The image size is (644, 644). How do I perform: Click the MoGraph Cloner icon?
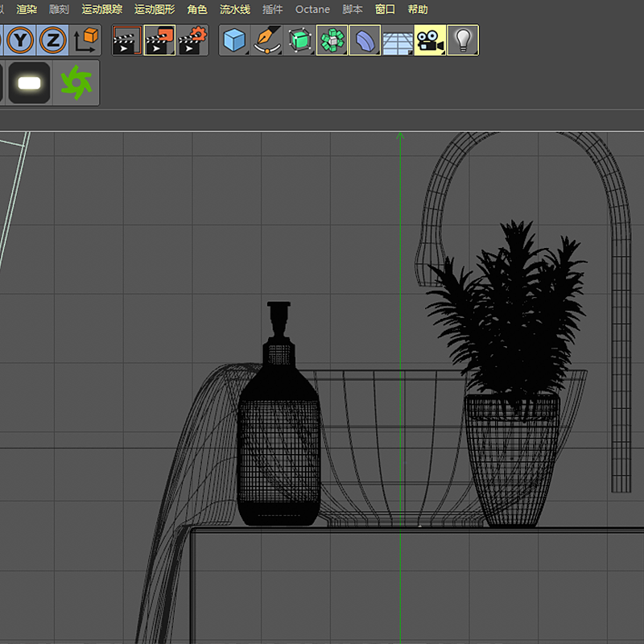coord(332,39)
